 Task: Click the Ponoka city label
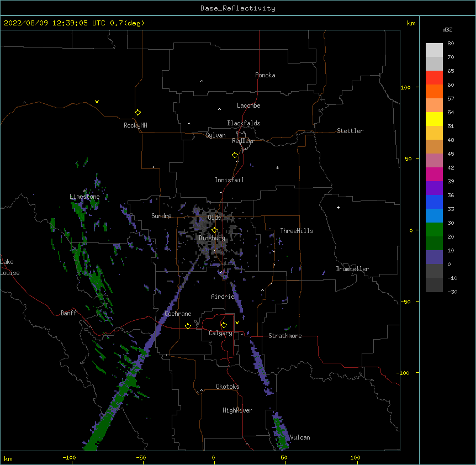pyautogui.click(x=265, y=75)
